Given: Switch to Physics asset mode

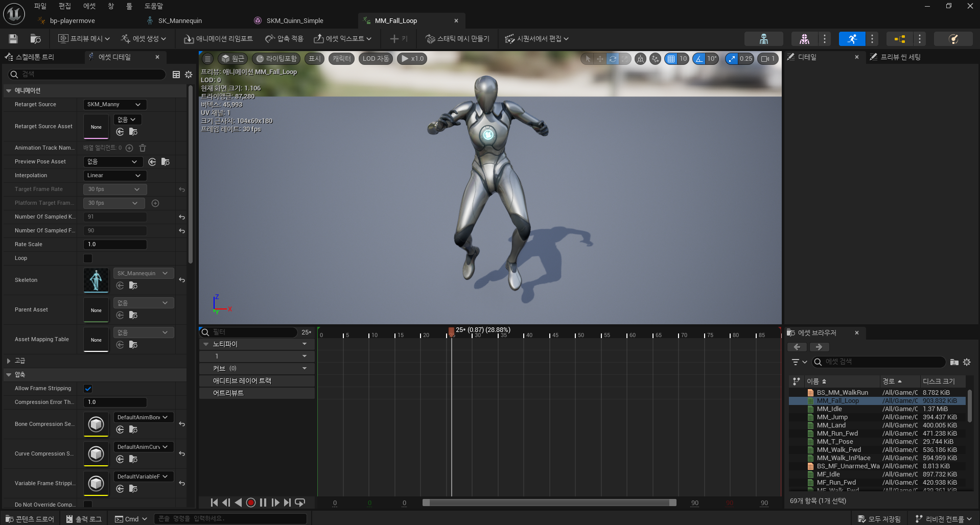Looking at the screenshot, I should [x=953, y=39].
